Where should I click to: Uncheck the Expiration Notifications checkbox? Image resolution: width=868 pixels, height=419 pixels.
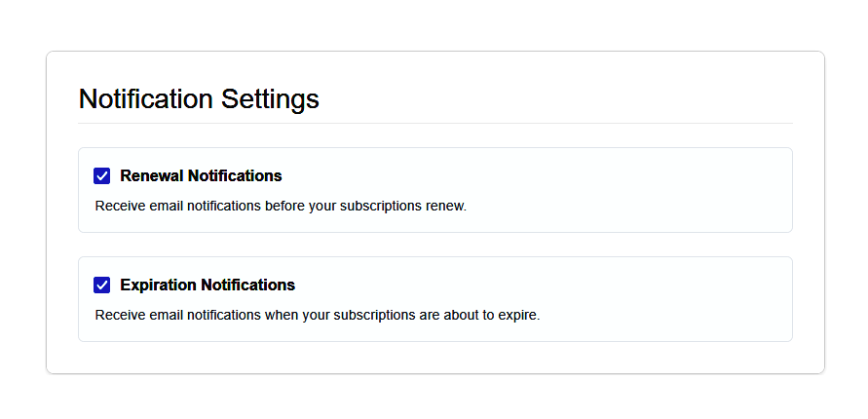[x=101, y=285]
